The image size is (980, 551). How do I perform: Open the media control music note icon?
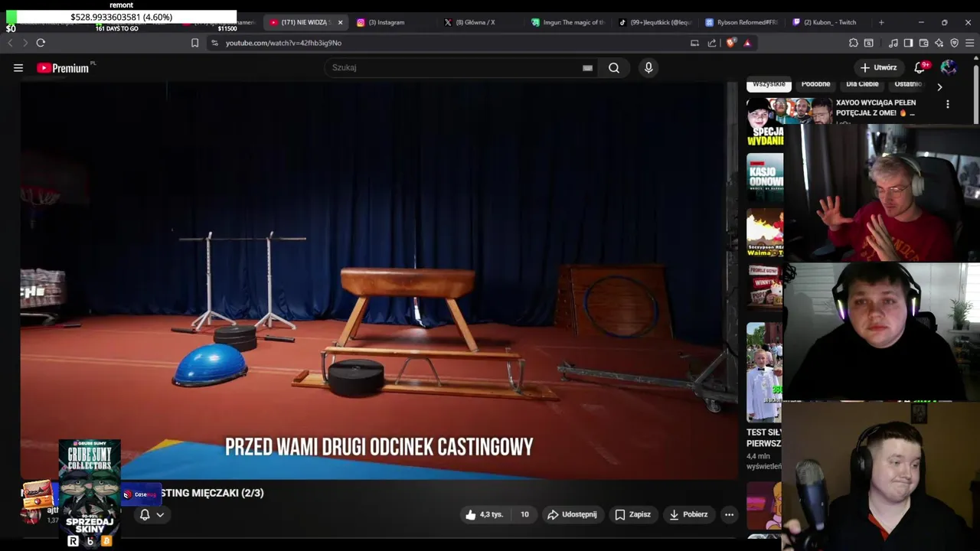click(x=893, y=43)
